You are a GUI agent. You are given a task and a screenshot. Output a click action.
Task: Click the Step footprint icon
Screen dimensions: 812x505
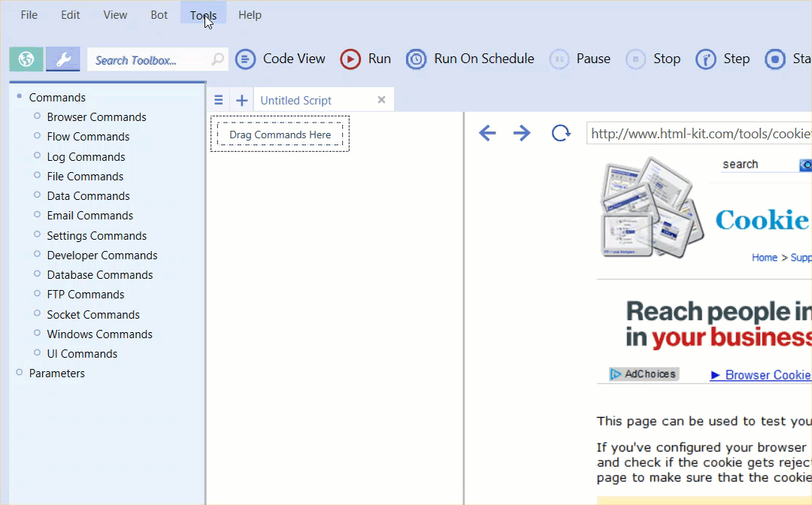pyautogui.click(x=706, y=59)
